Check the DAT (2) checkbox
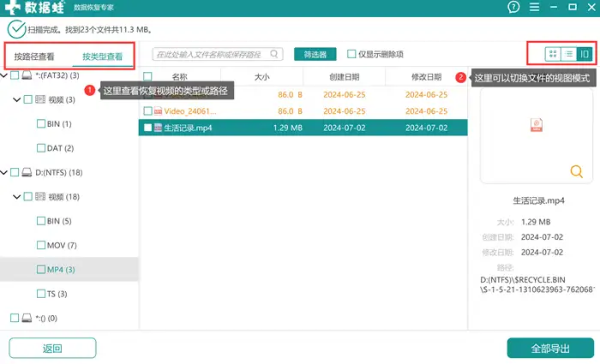The height and width of the screenshot is (364, 600). 41,148
